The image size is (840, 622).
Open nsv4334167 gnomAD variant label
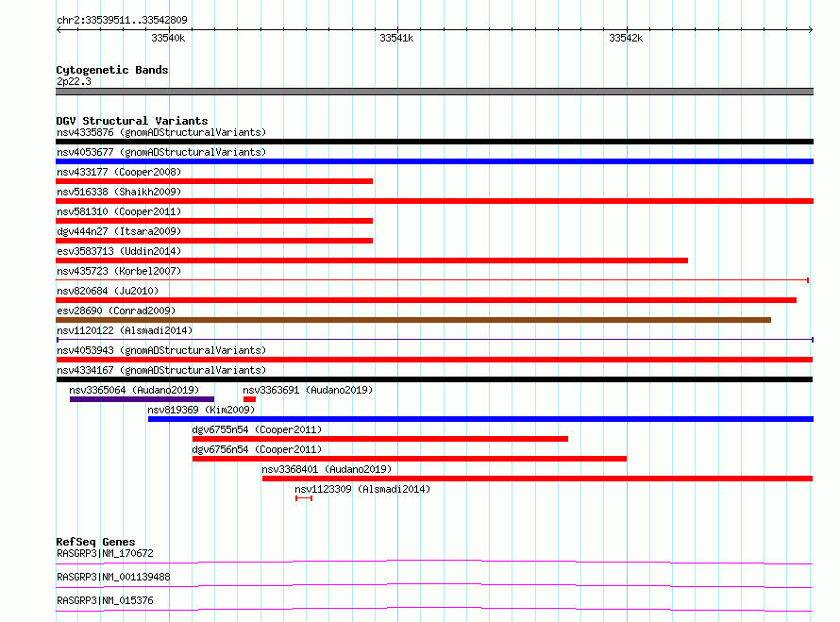click(161, 370)
